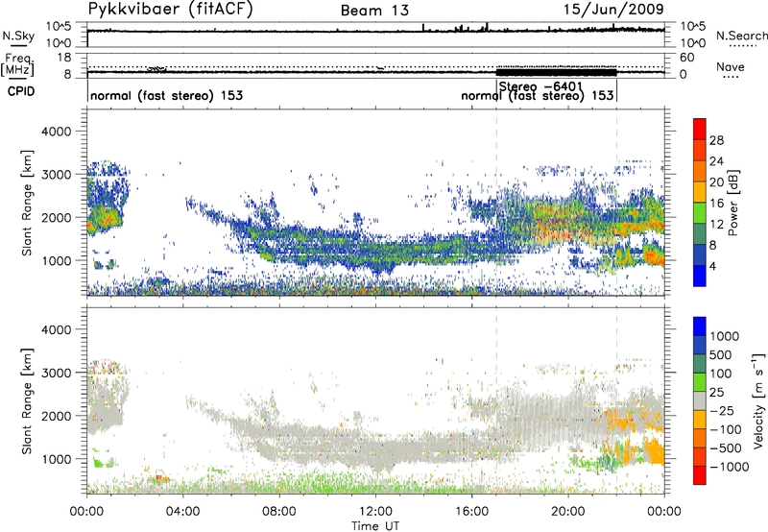This screenshot has width=768, height=532.
Task: Click the "Beam 13" header label
Action: 374,11
